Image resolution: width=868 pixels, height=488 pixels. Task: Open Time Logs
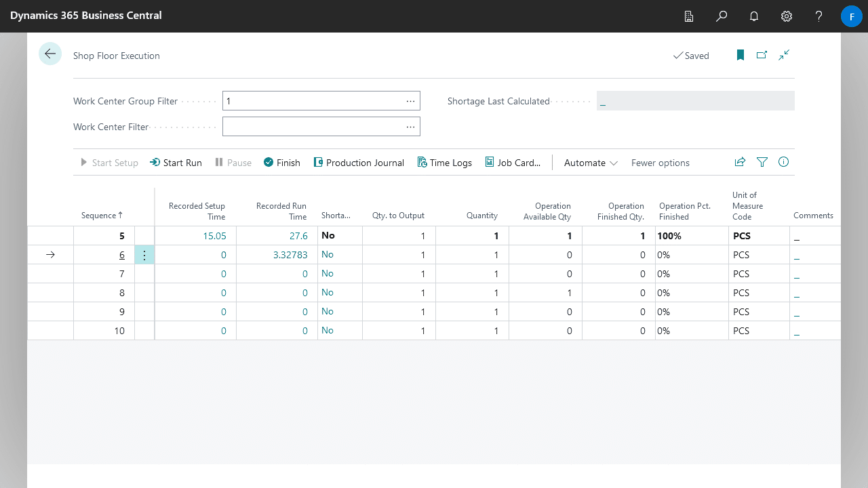tap(444, 163)
